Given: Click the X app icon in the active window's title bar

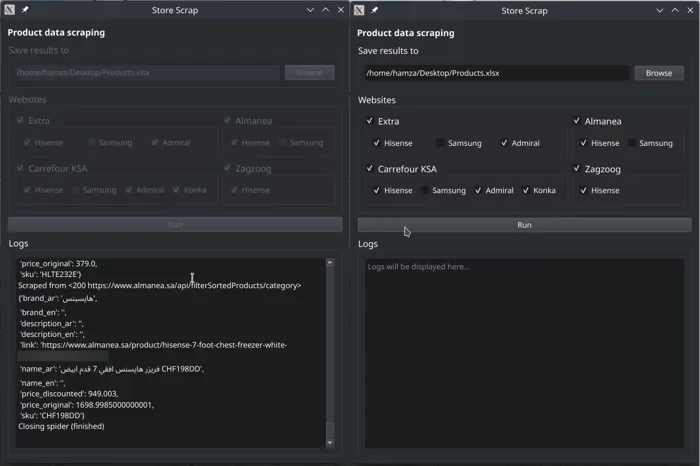Looking at the screenshot, I should (x=360, y=11).
